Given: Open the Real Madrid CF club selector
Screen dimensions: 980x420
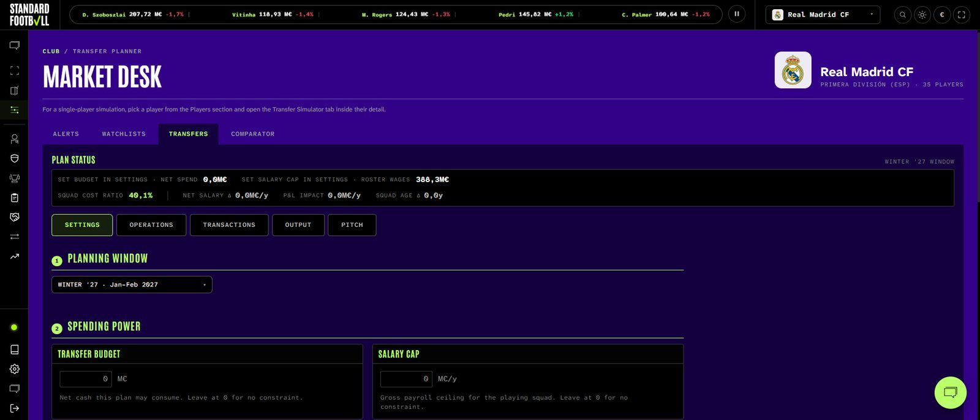Looking at the screenshot, I should 823,15.
